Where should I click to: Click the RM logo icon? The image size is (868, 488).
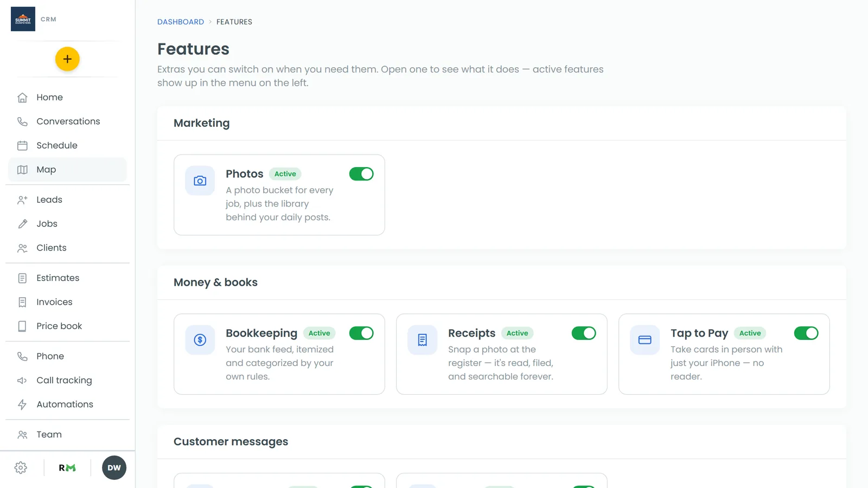click(x=67, y=468)
